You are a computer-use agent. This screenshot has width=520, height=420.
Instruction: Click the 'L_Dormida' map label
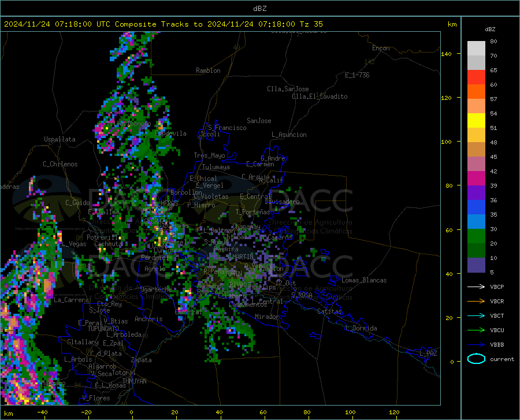coord(361,328)
